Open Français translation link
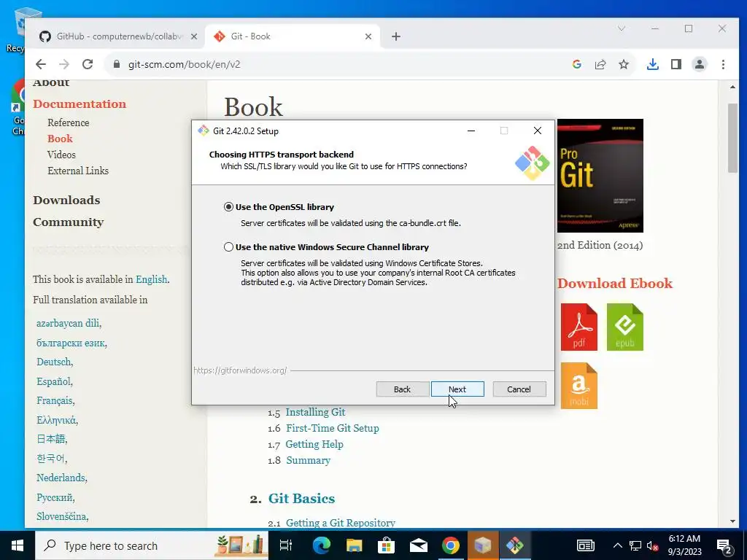Viewport: 747px width, 560px height. 55,400
